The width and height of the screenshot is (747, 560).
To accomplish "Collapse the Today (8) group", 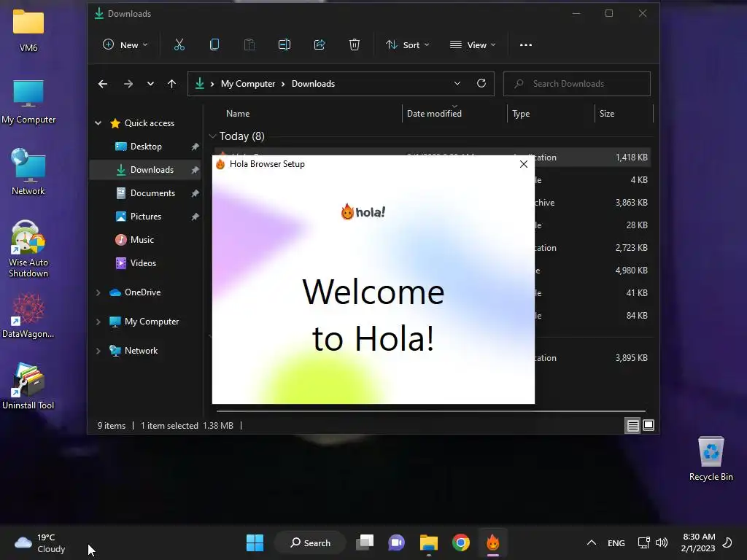I will click(x=212, y=136).
